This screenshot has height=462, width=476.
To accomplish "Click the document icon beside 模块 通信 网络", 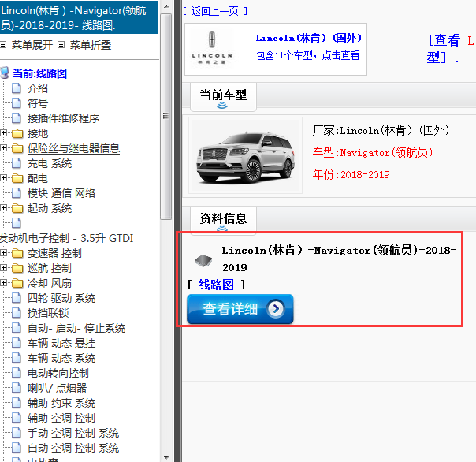I will (17, 193).
